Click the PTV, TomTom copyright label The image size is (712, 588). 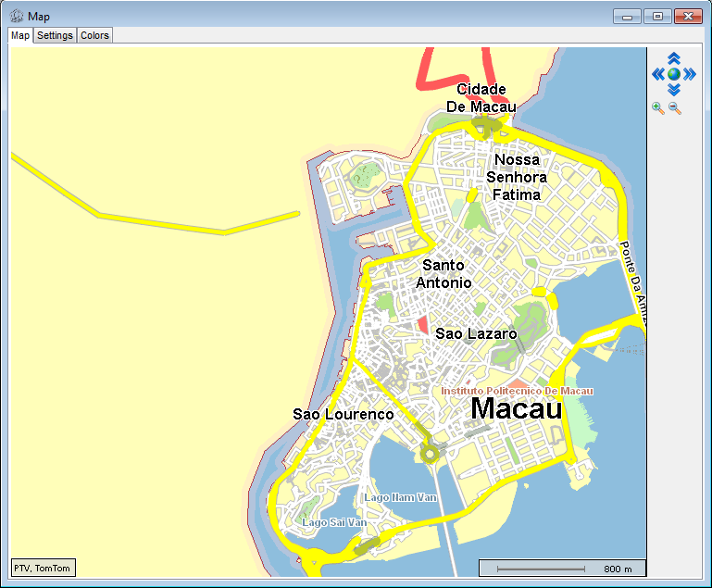pyautogui.click(x=43, y=568)
